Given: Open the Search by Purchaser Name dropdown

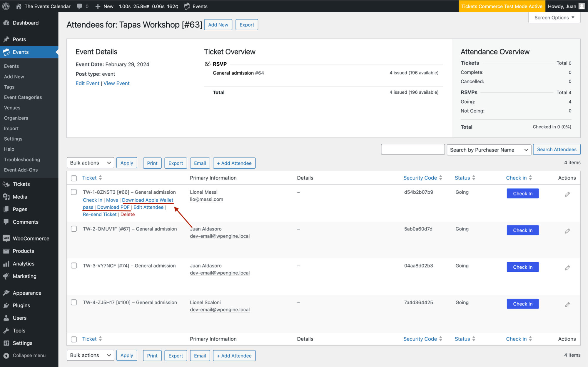Looking at the screenshot, I should tap(489, 150).
